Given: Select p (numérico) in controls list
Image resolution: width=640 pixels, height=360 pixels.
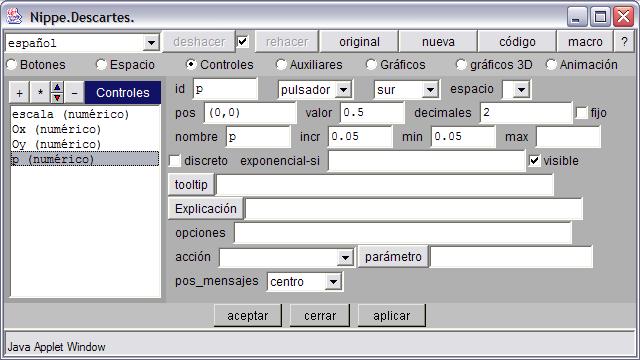Looking at the screenshot, I should point(85,159).
